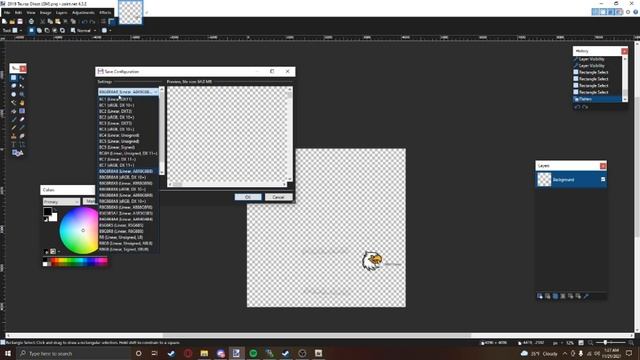Open the Effects menu
This screenshot has height=360, width=640.
[105, 13]
